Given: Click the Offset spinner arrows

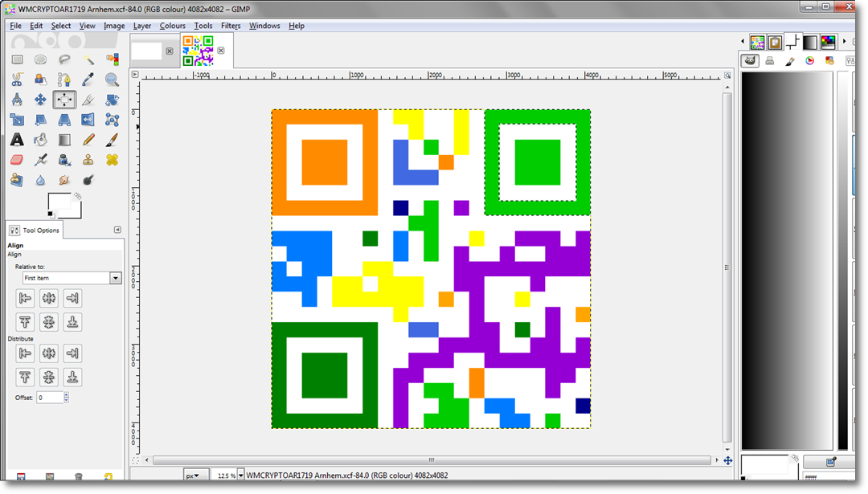Looking at the screenshot, I should (x=67, y=397).
